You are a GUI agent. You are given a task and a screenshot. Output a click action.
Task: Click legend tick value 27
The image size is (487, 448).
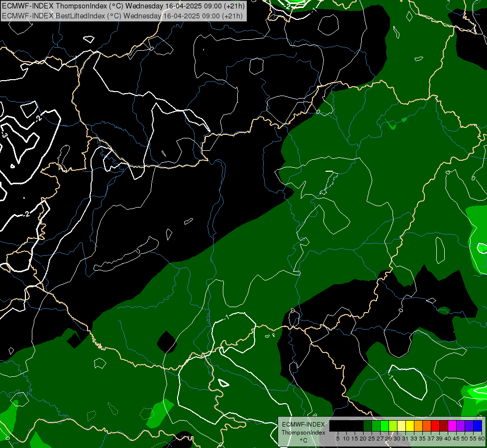380,439
